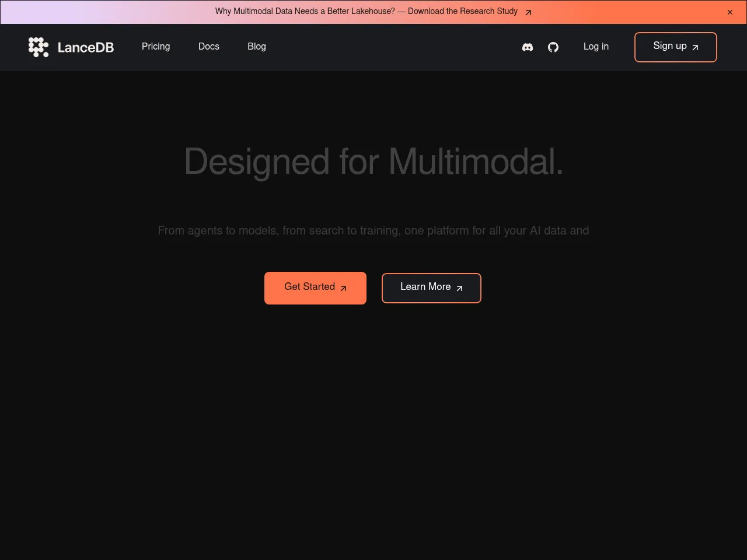Open the Docs section
The image size is (747, 560).
tap(208, 47)
